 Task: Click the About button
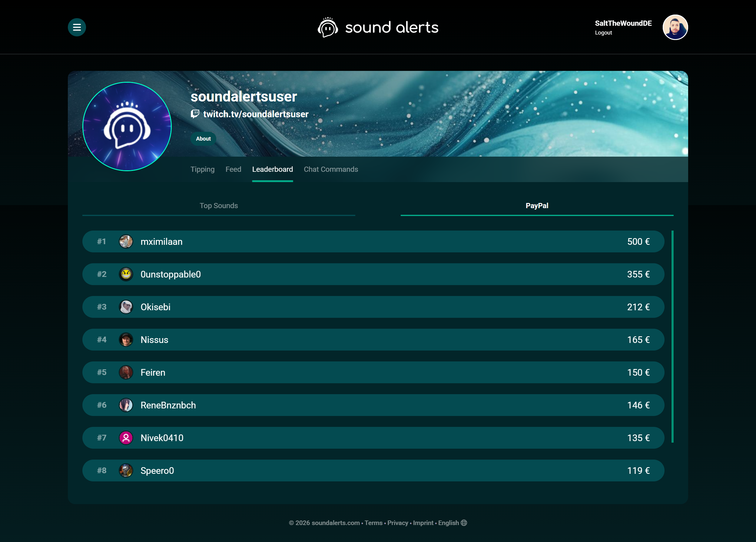tap(203, 139)
